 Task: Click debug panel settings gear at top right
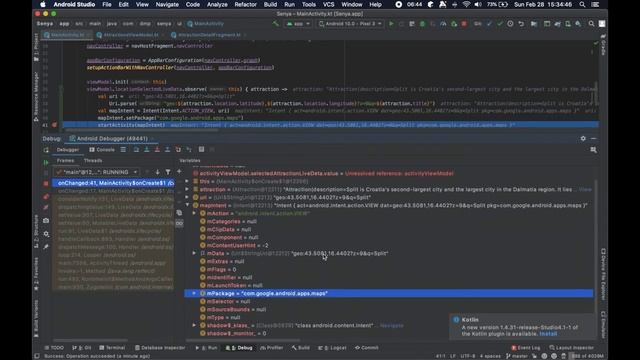point(583,139)
